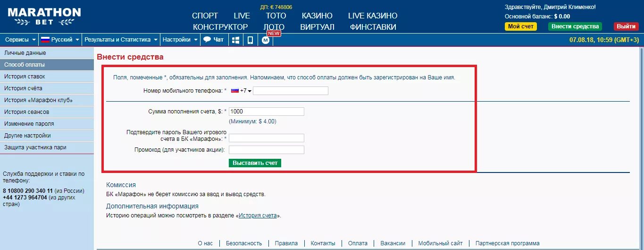Go to the Казино section
The image size is (644, 250).
(x=317, y=16)
